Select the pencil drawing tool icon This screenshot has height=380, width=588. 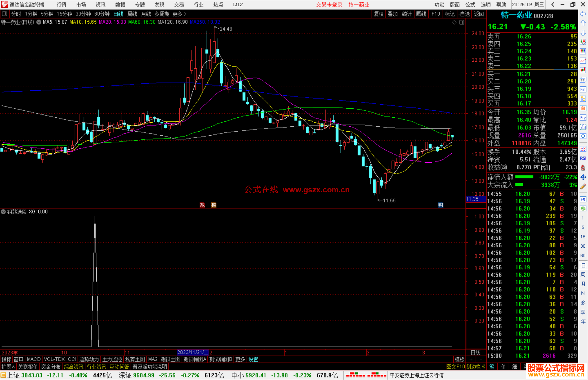tap(583, 187)
